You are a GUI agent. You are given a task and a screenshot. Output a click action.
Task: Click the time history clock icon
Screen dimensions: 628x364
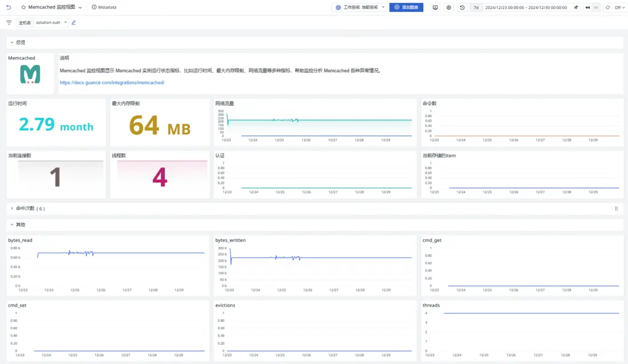click(462, 7)
